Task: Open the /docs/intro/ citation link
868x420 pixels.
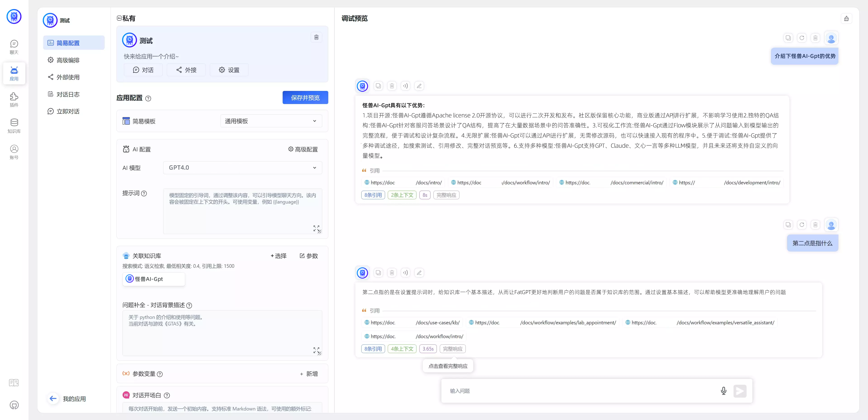Action: [403, 182]
